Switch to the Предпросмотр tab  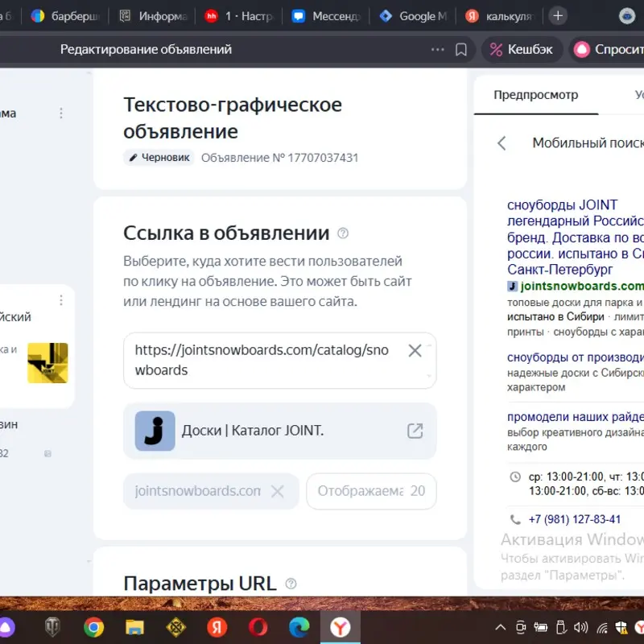coord(535,95)
